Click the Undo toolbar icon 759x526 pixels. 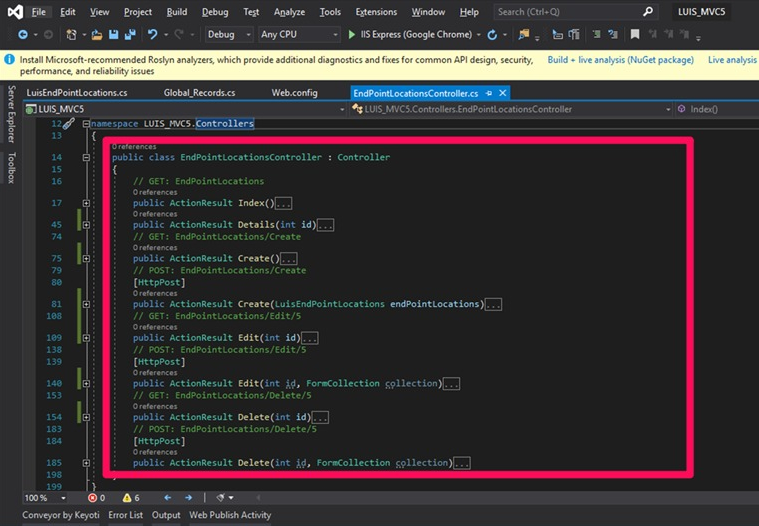click(x=152, y=34)
